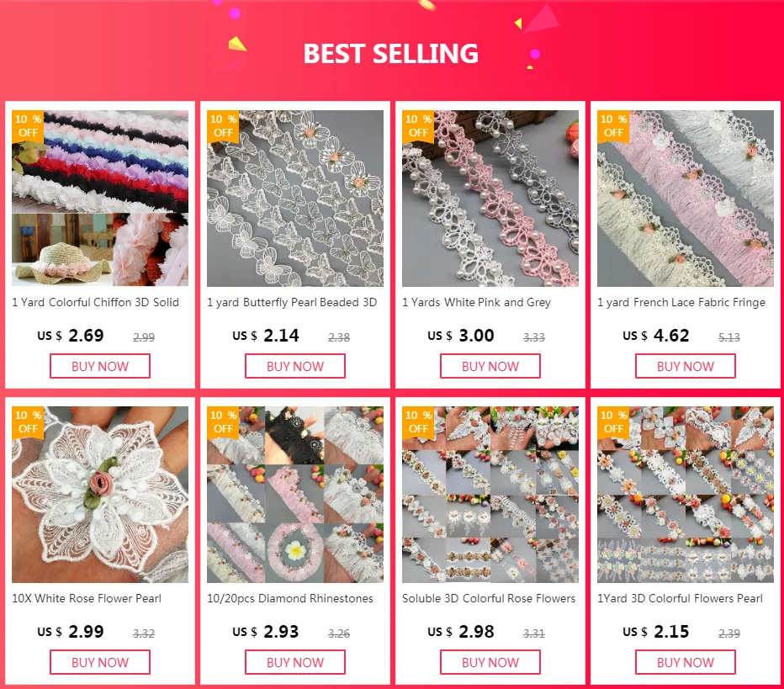Click Buy Now for 10X White Rose Flower Pearl
The height and width of the screenshot is (689, 784).
100,662
